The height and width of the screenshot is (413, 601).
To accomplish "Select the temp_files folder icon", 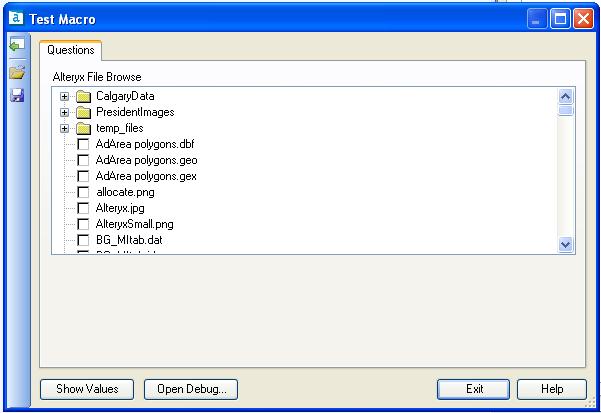I will click(83, 129).
